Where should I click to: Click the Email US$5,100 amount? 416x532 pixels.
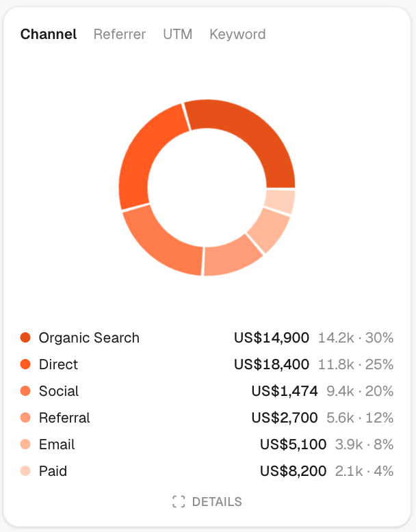293,444
